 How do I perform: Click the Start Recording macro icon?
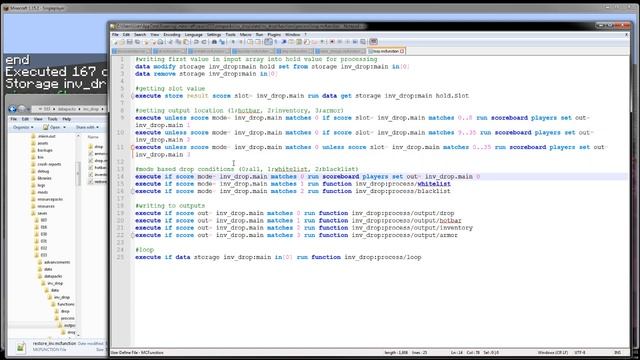tap(332, 42)
